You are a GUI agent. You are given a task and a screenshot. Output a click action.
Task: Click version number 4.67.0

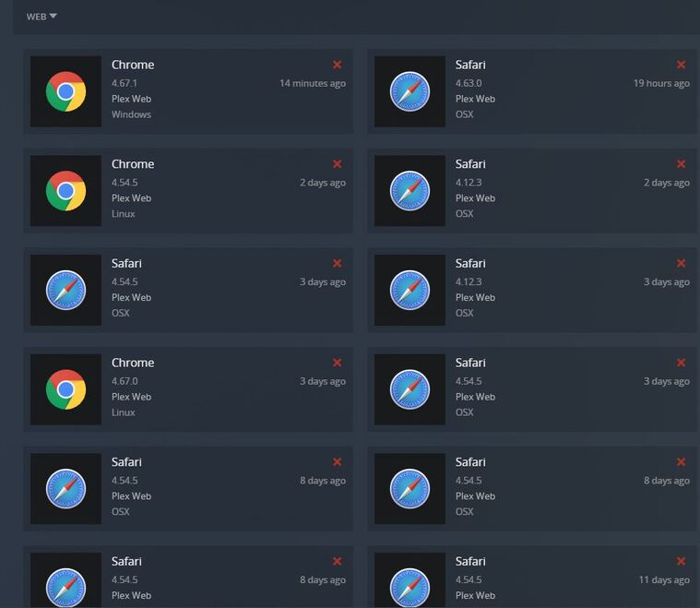tap(125, 382)
